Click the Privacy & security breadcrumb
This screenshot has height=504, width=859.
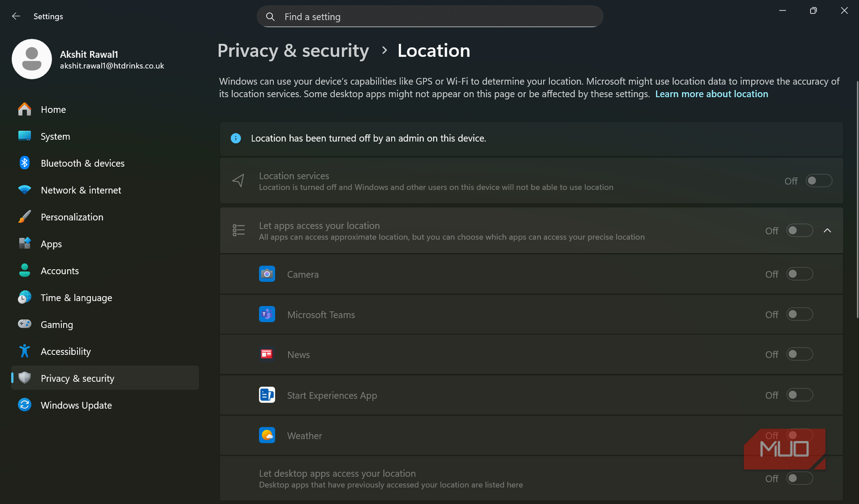pyautogui.click(x=293, y=51)
